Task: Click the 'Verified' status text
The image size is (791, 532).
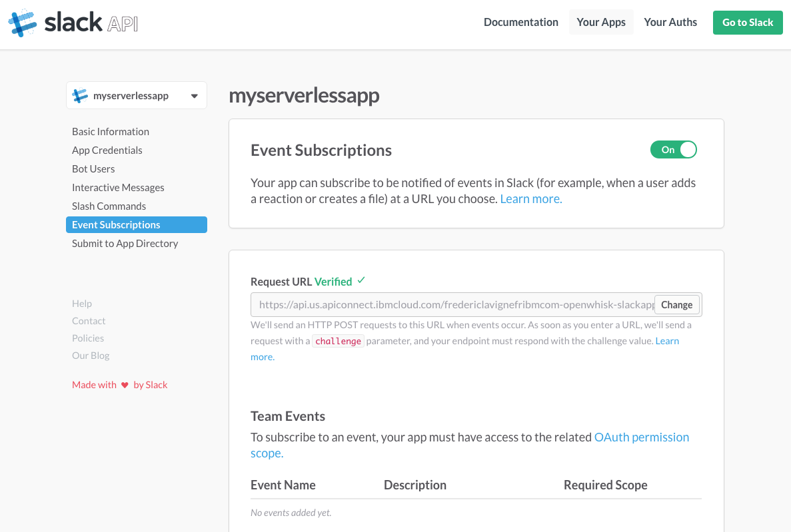Action: coord(333,282)
